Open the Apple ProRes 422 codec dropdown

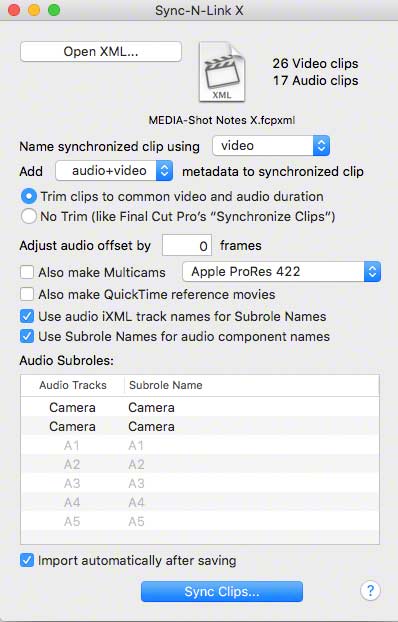point(281,272)
